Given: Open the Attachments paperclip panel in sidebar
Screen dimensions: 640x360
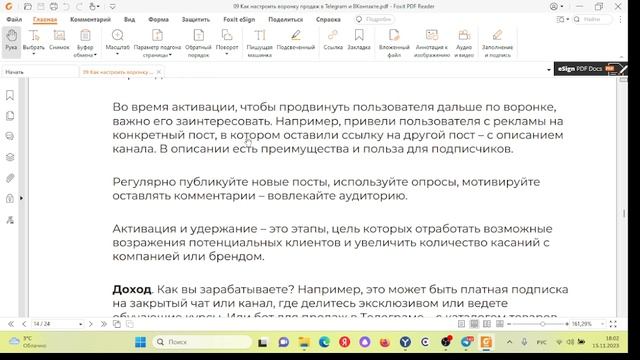Looking at the screenshot, I should [10, 178].
